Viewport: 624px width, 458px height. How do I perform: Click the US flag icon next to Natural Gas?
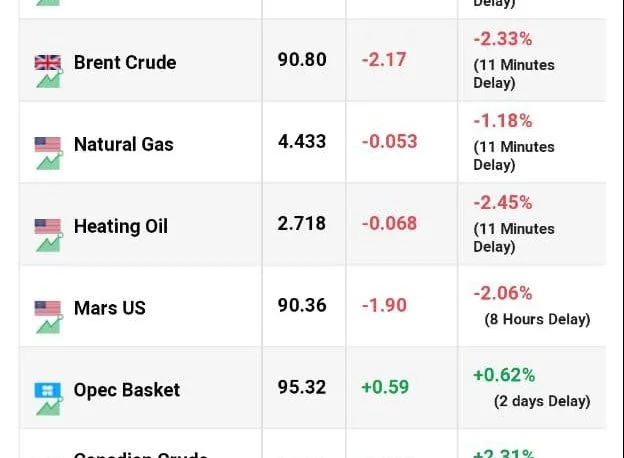[x=48, y=144]
